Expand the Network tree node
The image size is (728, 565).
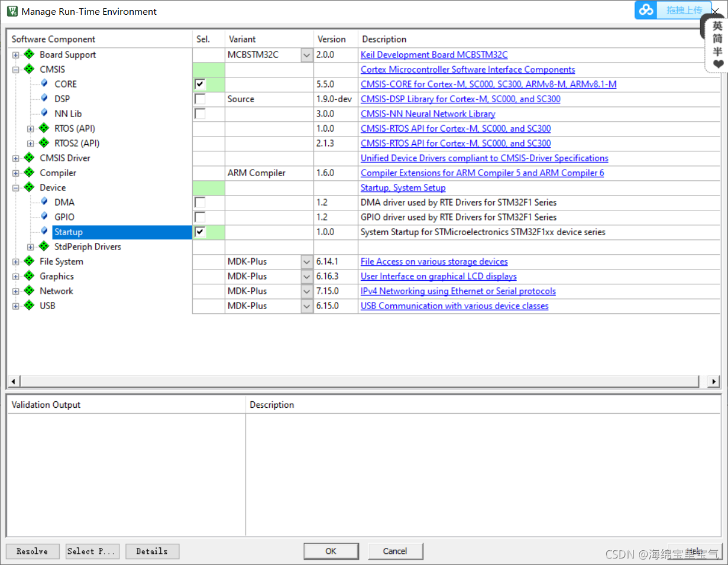[16, 291]
